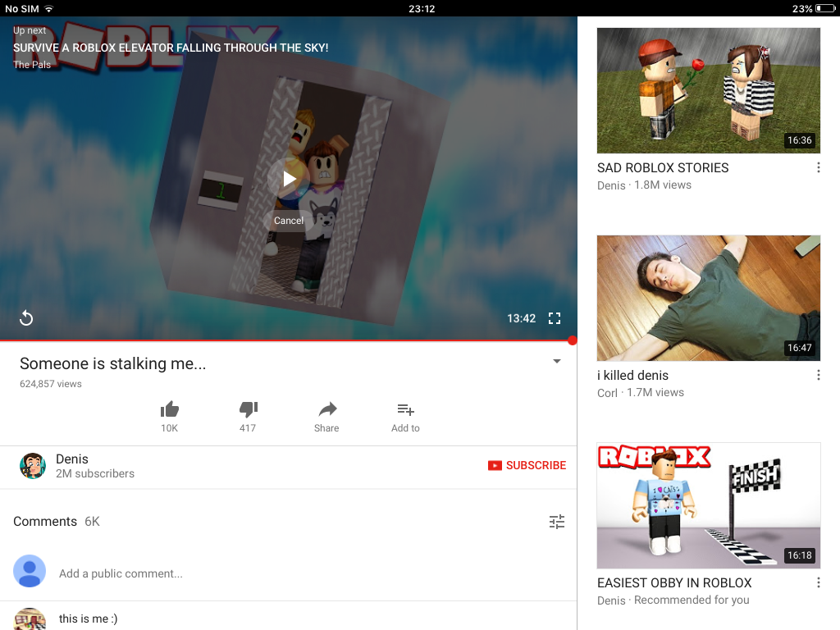Open options menu for EASIEST OBBY IN ROBLOX
This screenshot has width=840, height=630.
pyautogui.click(x=818, y=582)
